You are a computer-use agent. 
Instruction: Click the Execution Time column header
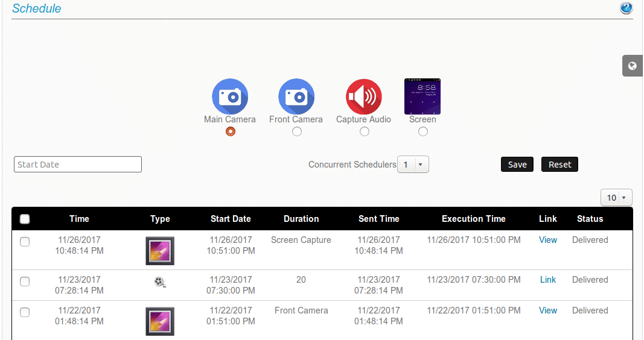pos(474,219)
